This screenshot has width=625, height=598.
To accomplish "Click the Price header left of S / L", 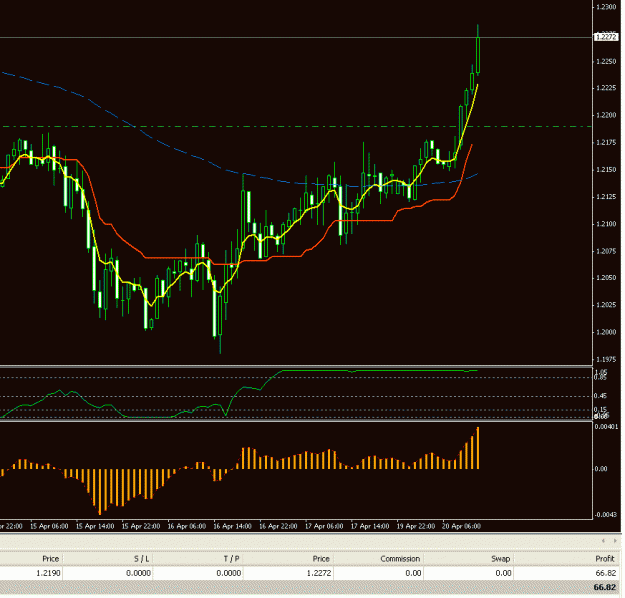I will pyautogui.click(x=51, y=559).
